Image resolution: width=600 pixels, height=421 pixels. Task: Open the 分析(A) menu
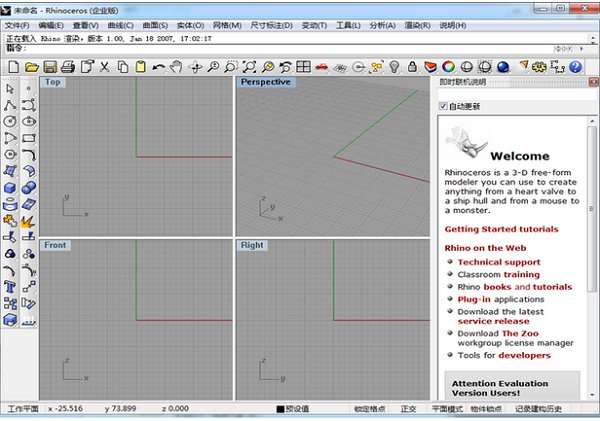pos(382,26)
